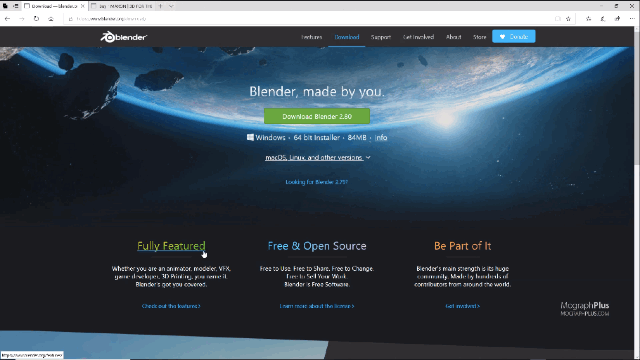Open the Support nav item
The height and width of the screenshot is (360, 640).
pos(381,37)
